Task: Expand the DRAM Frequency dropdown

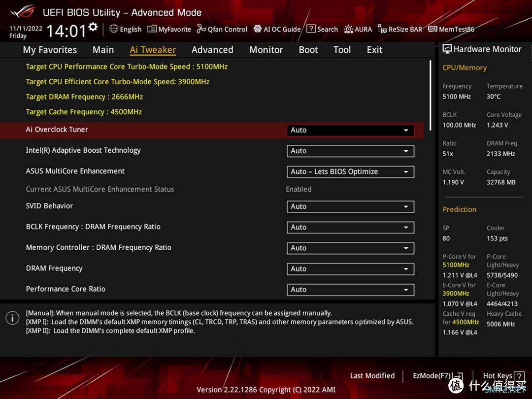Action: [351, 269]
